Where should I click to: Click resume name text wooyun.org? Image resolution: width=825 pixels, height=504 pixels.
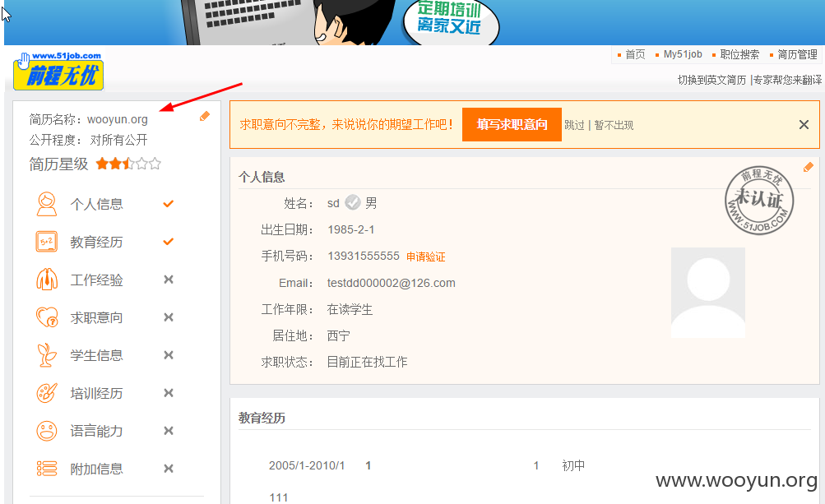[x=118, y=119]
